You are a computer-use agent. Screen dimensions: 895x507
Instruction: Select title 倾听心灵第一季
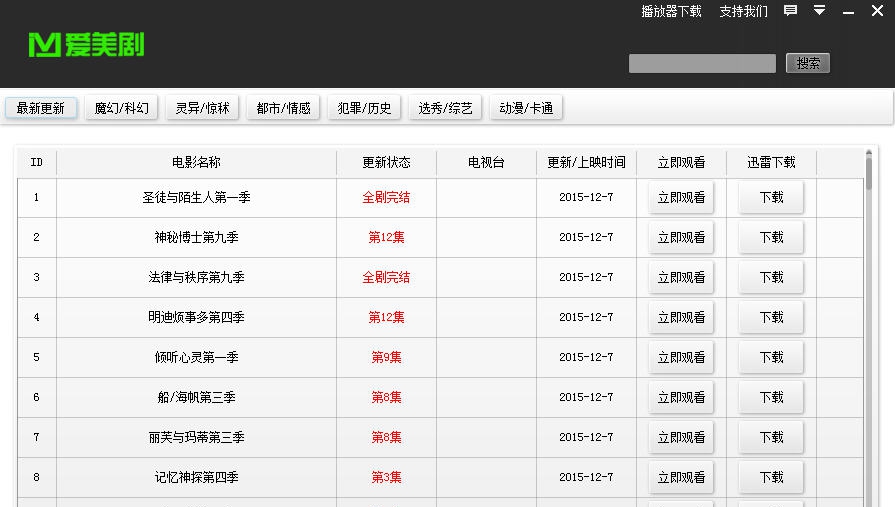coord(196,357)
